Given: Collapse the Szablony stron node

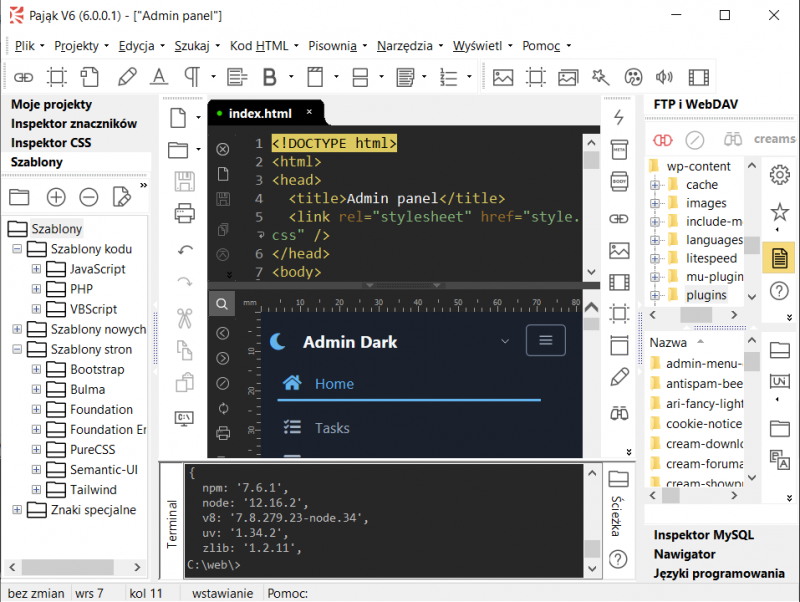Looking at the screenshot, I should 17,349.
